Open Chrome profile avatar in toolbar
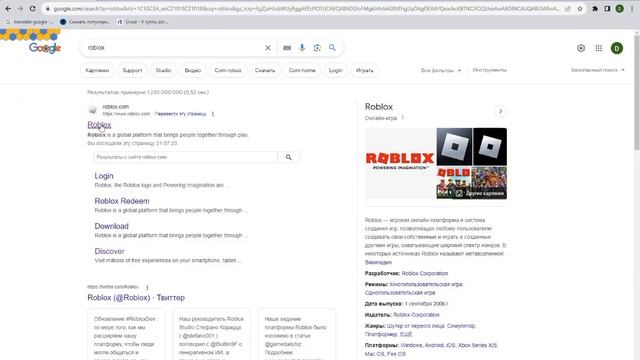Viewport: 640px width, 360px height. coord(619,9)
